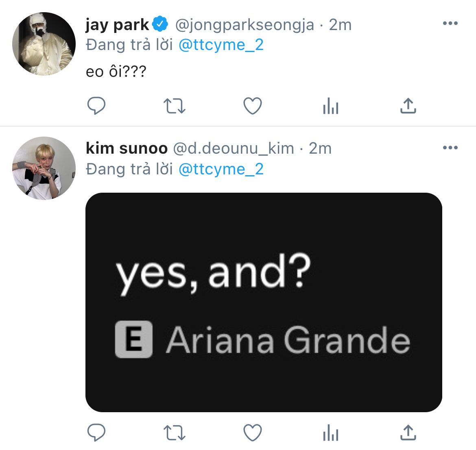Screen dimensions: 476x450
Task: Reply to jay park's tweet
Action: 96,106
